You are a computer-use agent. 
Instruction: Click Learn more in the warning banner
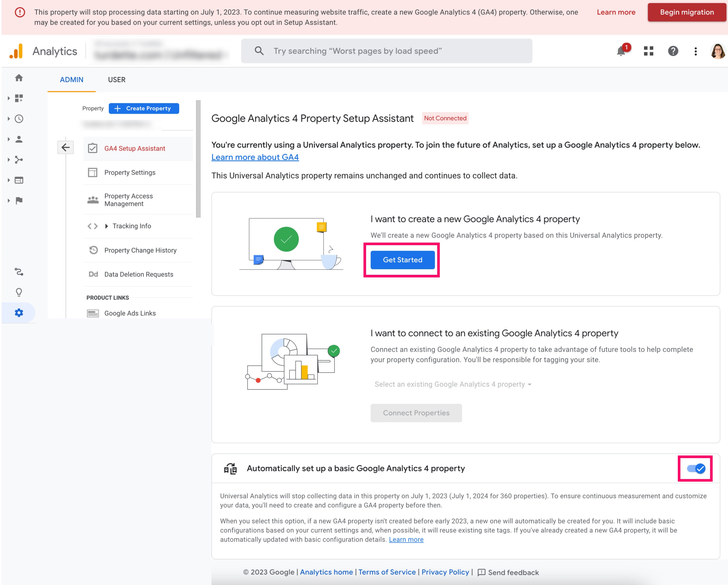pyautogui.click(x=616, y=13)
